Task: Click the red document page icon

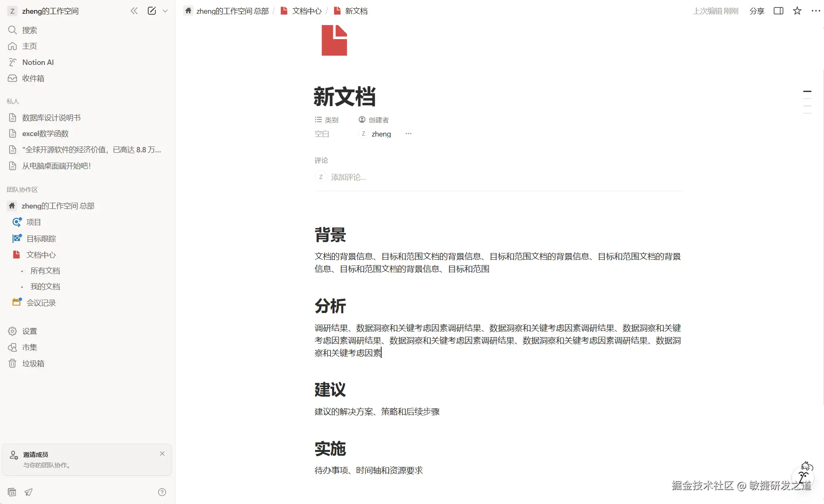Action: pyautogui.click(x=334, y=40)
